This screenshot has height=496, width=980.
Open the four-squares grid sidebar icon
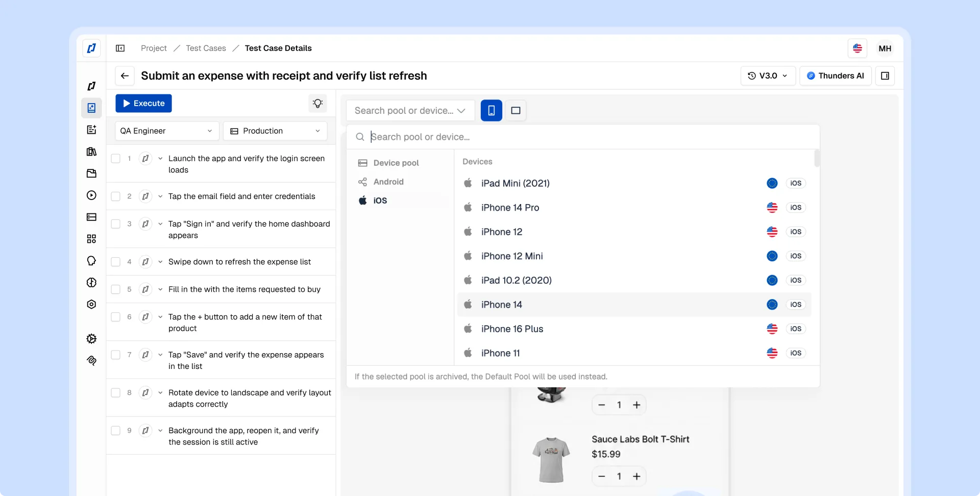tap(91, 239)
